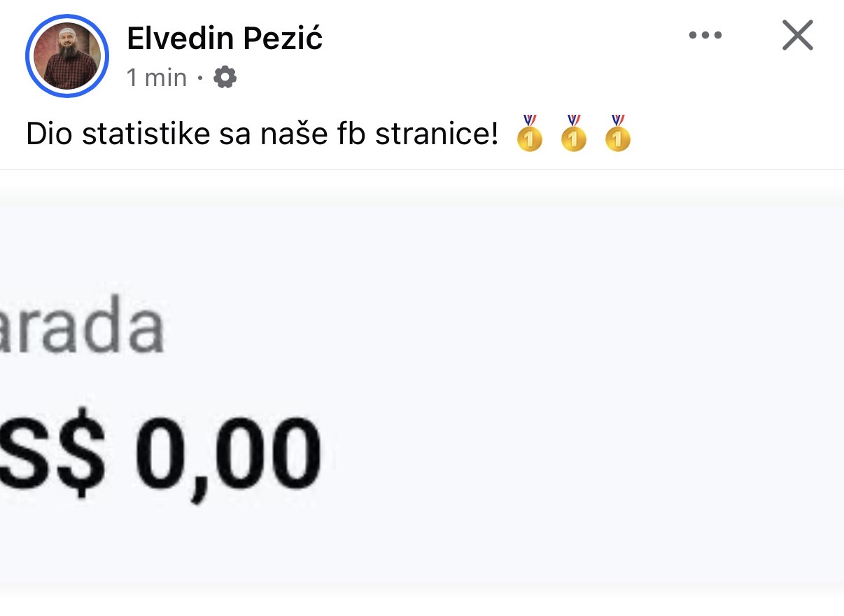
Task: Open the Elvedin Pezić name link
Action: (225, 38)
